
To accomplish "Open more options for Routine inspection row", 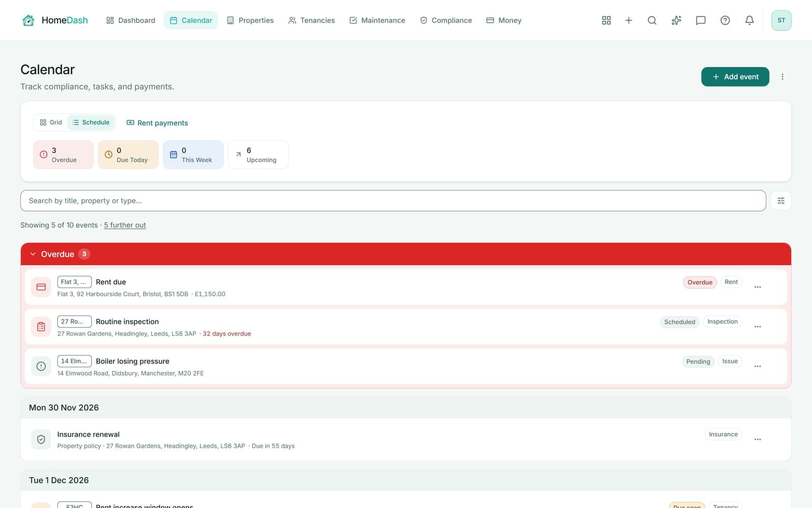I will tap(757, 327).
